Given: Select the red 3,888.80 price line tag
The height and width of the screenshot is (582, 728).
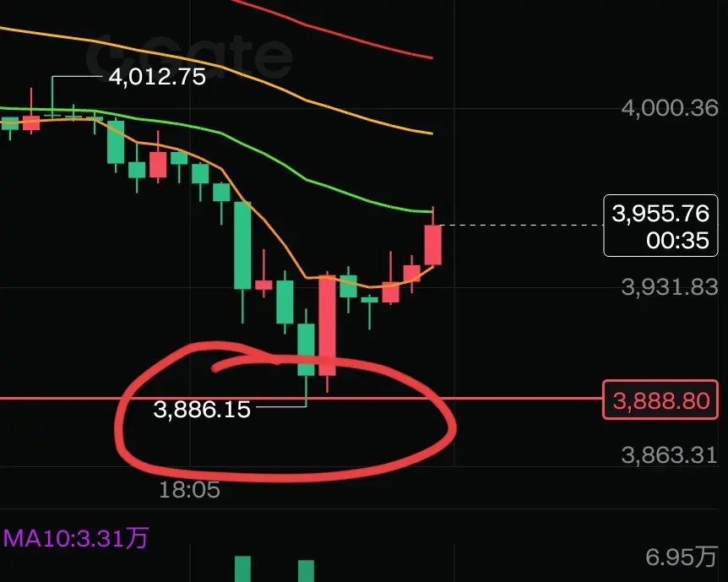Looking at the screenshot, I should coord(660,400).
